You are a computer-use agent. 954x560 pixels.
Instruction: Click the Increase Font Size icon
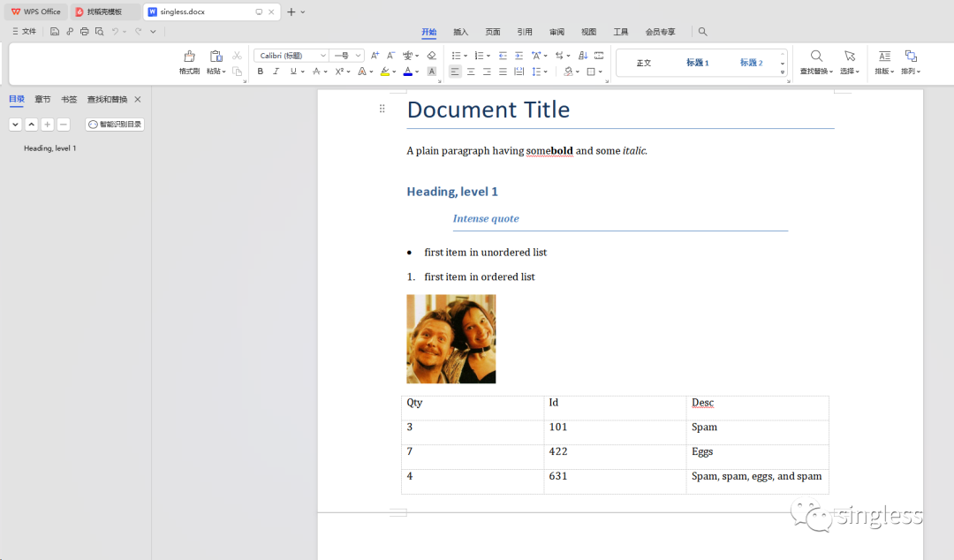click(375, 56)
